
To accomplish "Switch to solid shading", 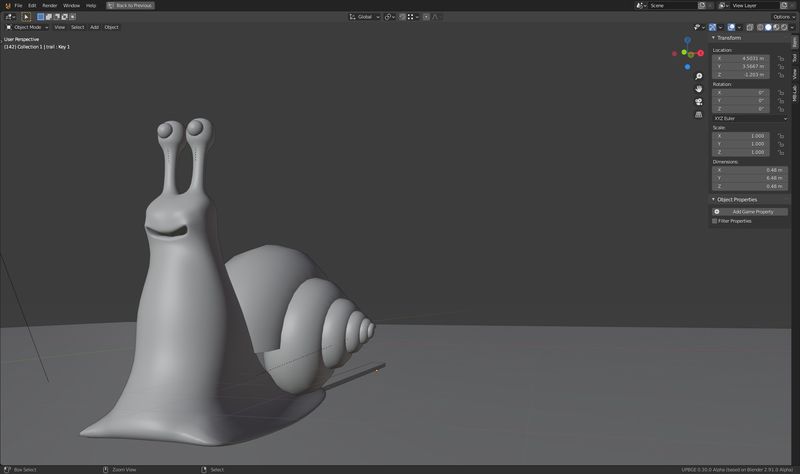I will (768, 28).
